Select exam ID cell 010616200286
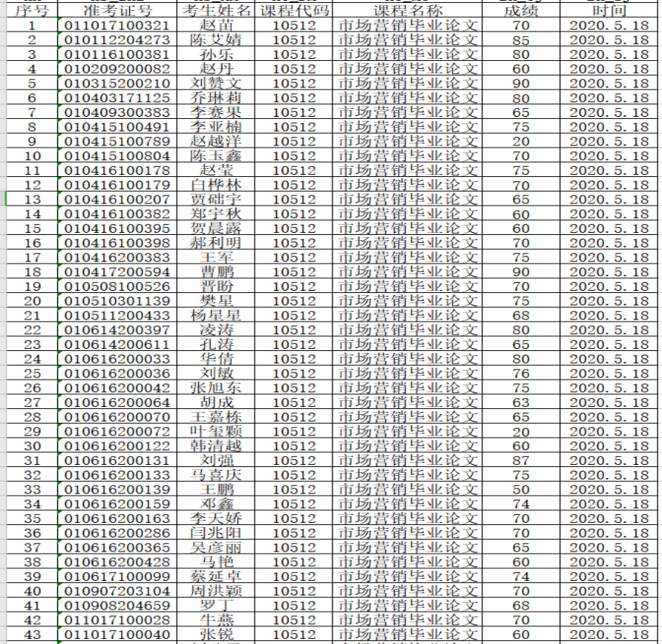This screenshot has width=662, height=644. (x=117, y=533)
